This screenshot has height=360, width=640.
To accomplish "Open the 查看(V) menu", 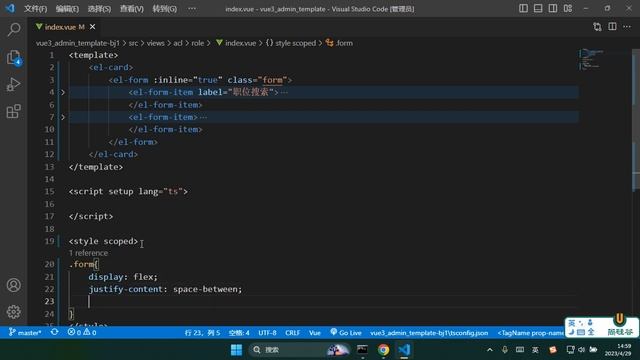I will coord(131,9).
